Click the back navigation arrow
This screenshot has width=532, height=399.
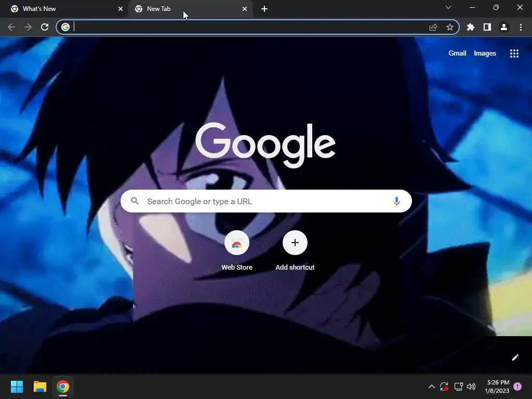[11, 27]
